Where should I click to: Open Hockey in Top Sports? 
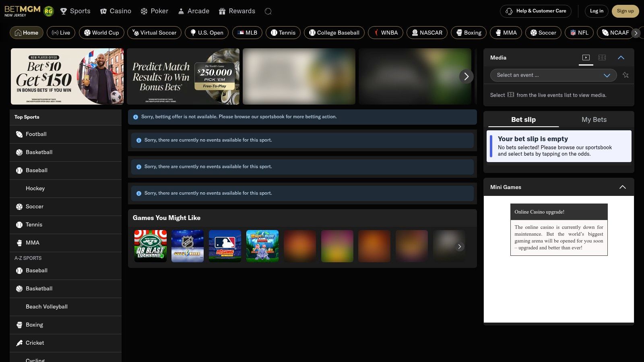point(66,189)
